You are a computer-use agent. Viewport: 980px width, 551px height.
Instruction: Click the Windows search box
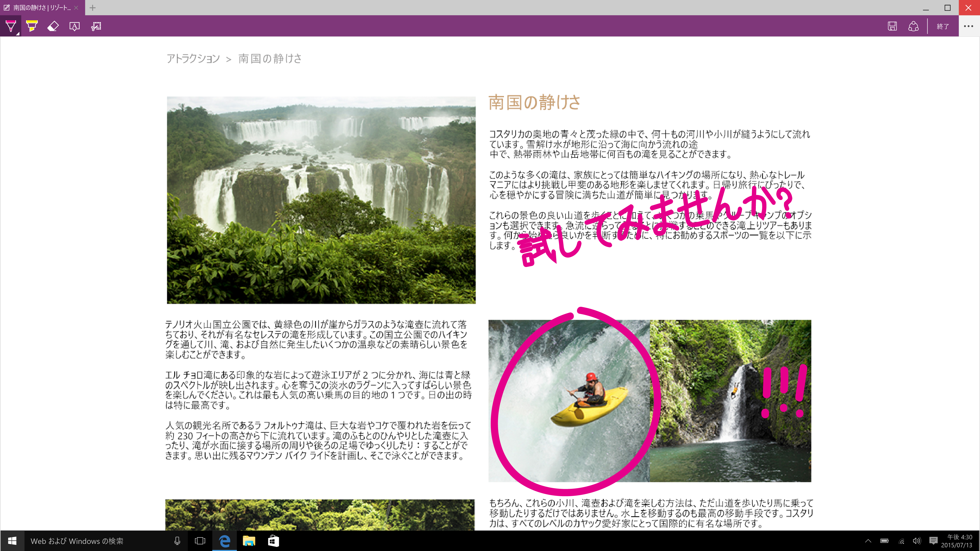tap(95, 541)
